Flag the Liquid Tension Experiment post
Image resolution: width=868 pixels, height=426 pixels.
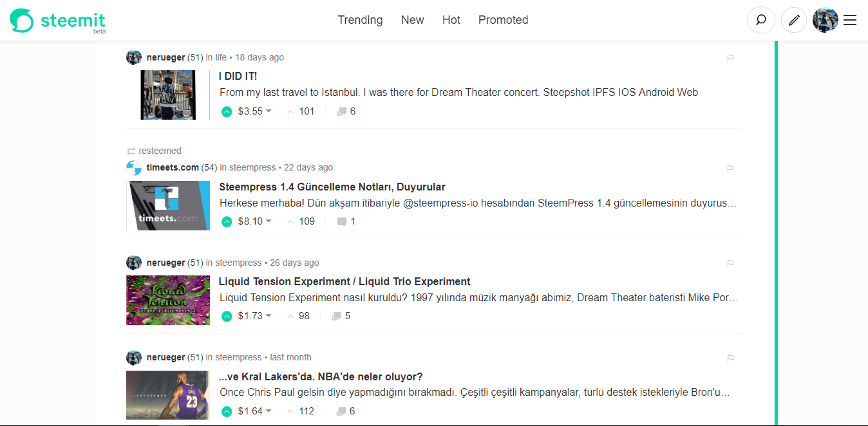point(730,263)
